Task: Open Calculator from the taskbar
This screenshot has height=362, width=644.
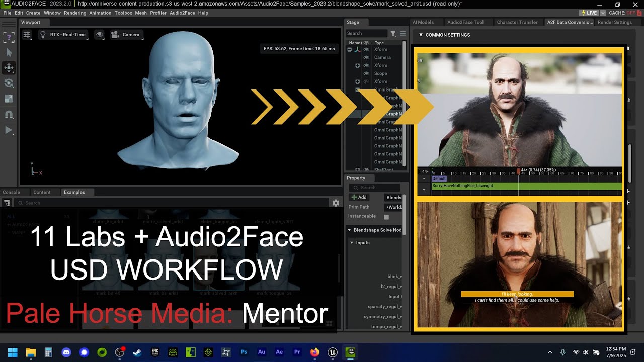Action: (48, 352)
